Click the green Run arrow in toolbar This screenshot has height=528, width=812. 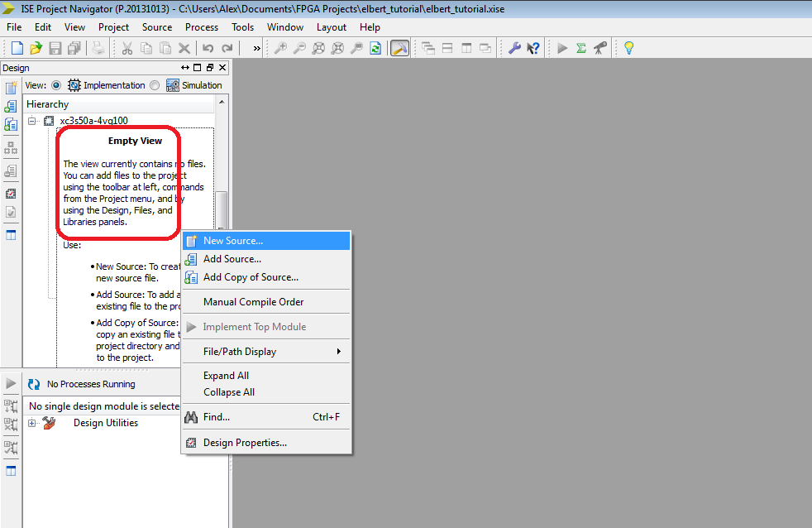[x=562, y=48]
